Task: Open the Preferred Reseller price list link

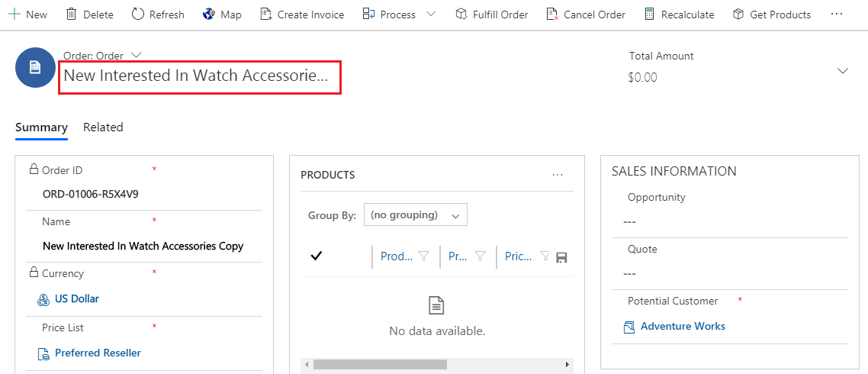Action: coord(98,353)
